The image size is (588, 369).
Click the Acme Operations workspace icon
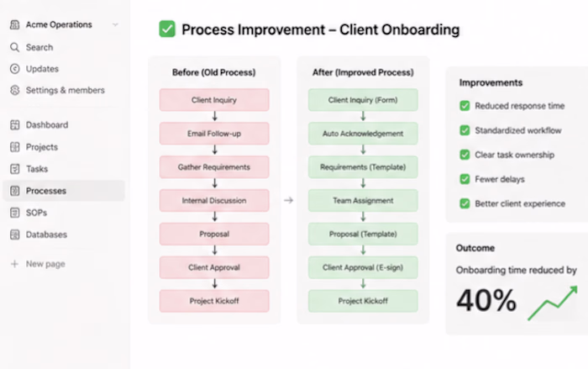[14, 24]
